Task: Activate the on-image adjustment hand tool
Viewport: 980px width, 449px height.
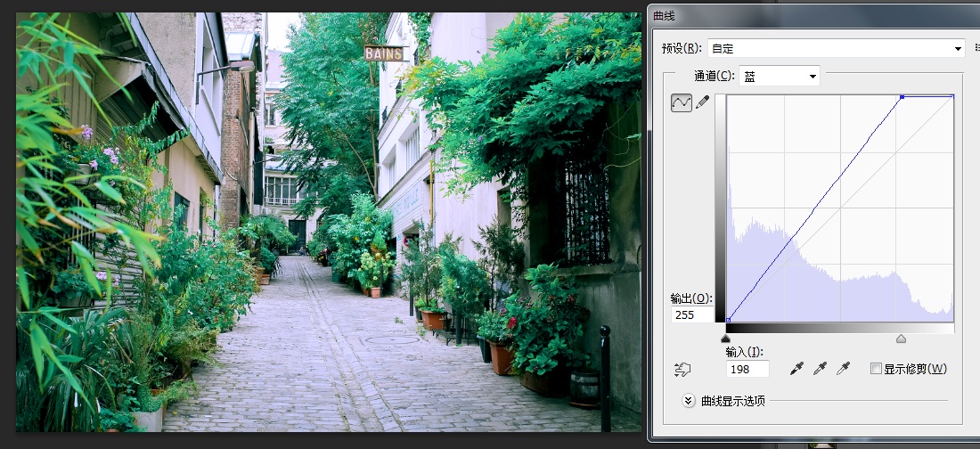Action: tap(682, 370)
